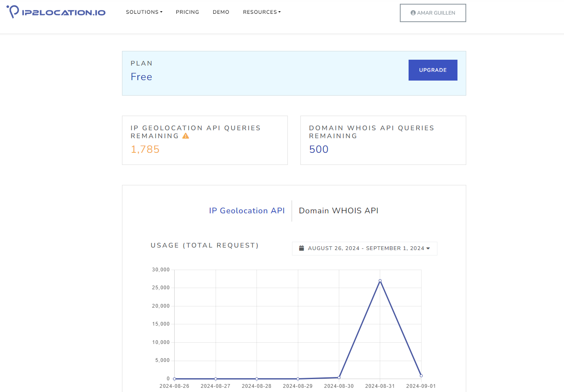Viewport: 564px width, 392px height.
Task: Go to the Demo page
Action: pyautogui.click(x=221, y=12)
